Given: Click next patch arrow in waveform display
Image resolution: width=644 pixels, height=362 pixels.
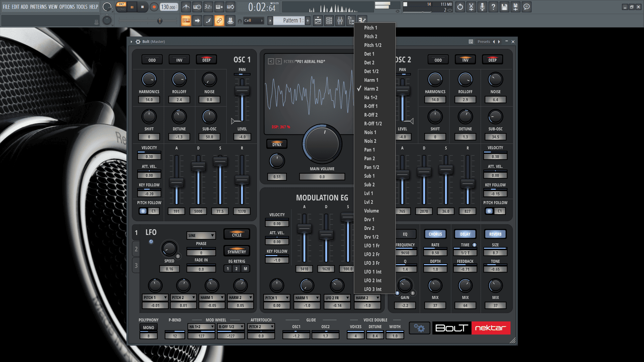Looking at the screenshot, I should [279, 61].
